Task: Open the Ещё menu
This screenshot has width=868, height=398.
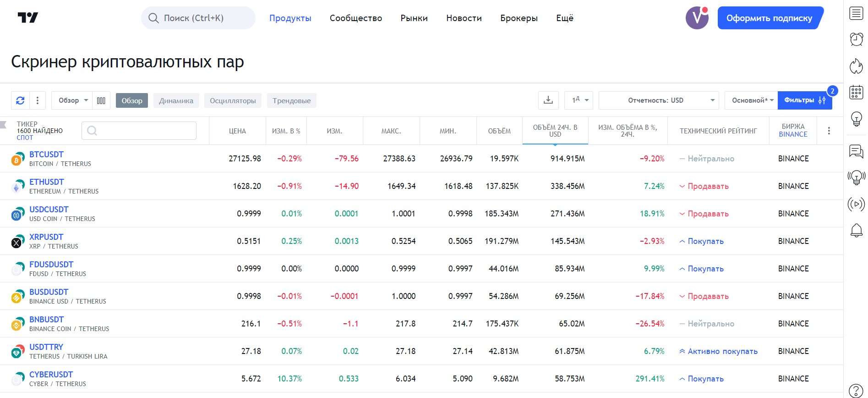Action: [x=565, y=18]
